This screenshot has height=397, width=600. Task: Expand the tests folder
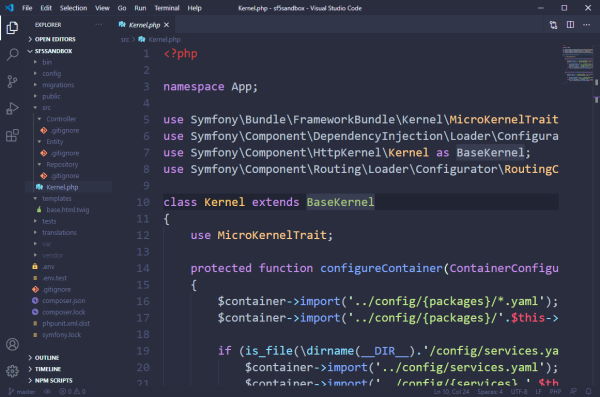coord(49,221)
